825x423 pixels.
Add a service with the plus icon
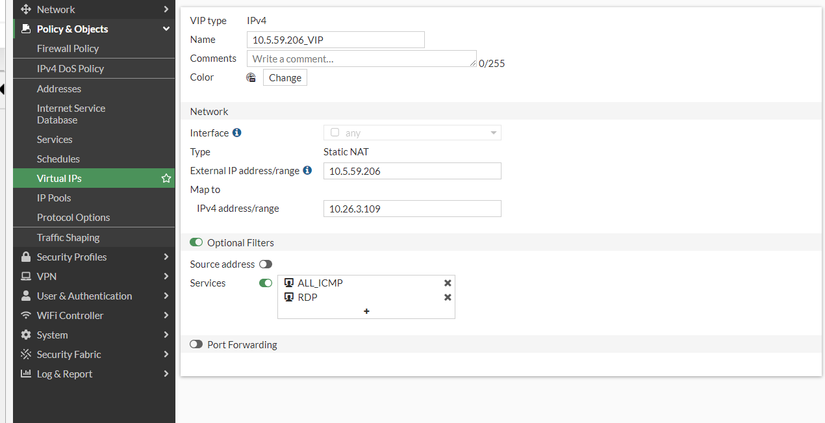[x=367, y=311]
